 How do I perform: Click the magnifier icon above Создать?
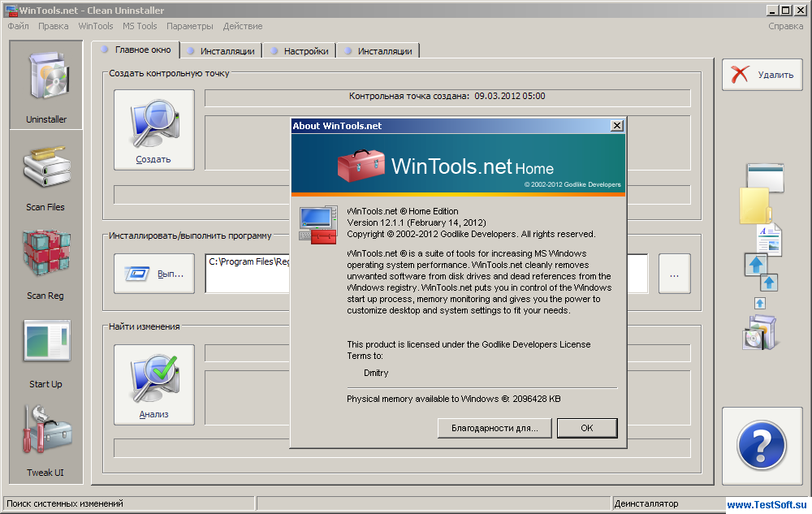(154, 123)
